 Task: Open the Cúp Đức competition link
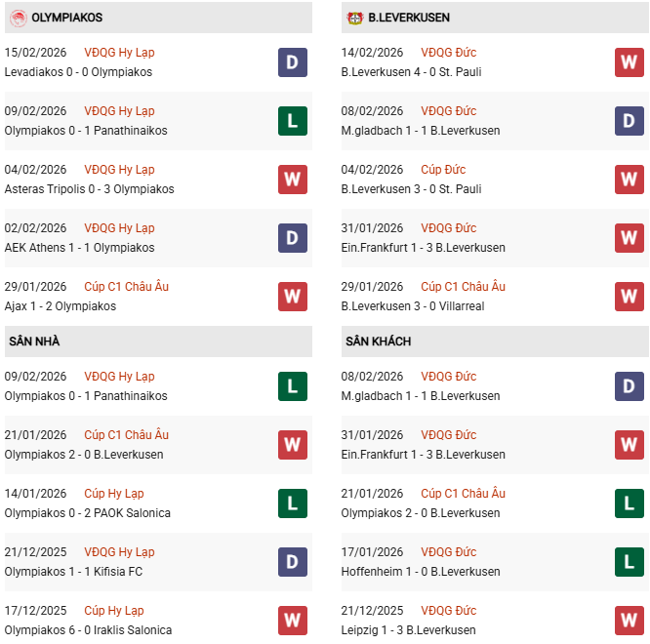[441, 170]
